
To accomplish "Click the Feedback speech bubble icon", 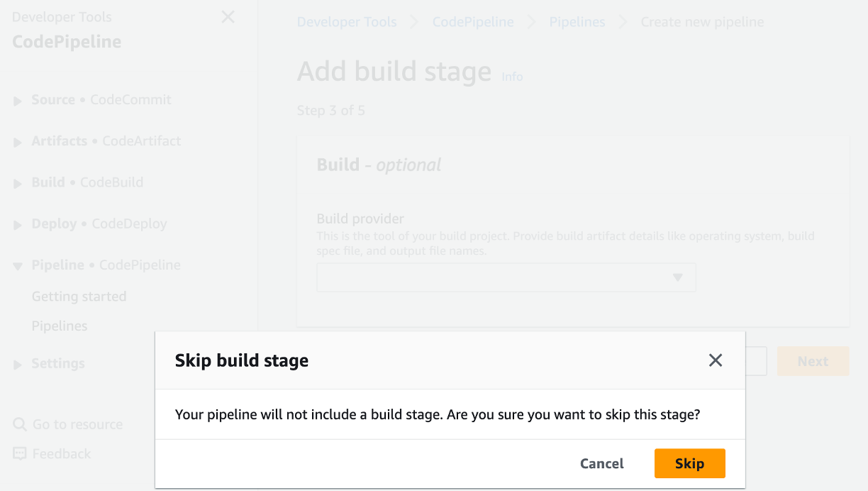I will pyautogui.click(x=20, y=453).
